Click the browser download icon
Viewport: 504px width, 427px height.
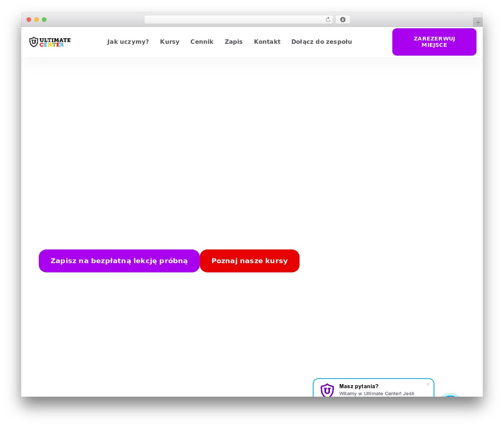click(343, 20)
